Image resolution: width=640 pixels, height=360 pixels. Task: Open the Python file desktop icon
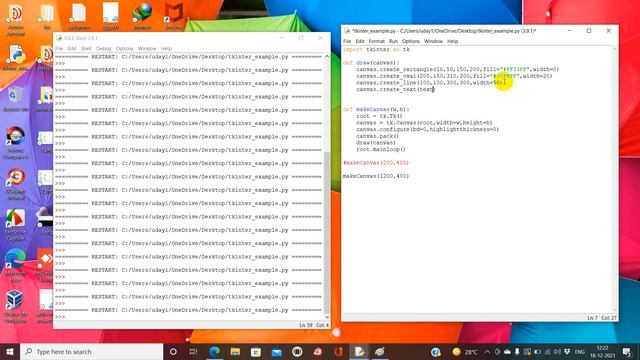click(16, 58)
